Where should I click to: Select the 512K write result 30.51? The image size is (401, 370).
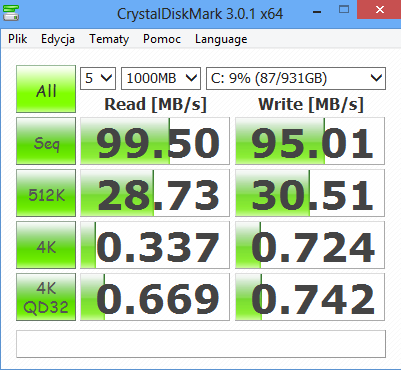pyautogui.click(x=310, y=193)
